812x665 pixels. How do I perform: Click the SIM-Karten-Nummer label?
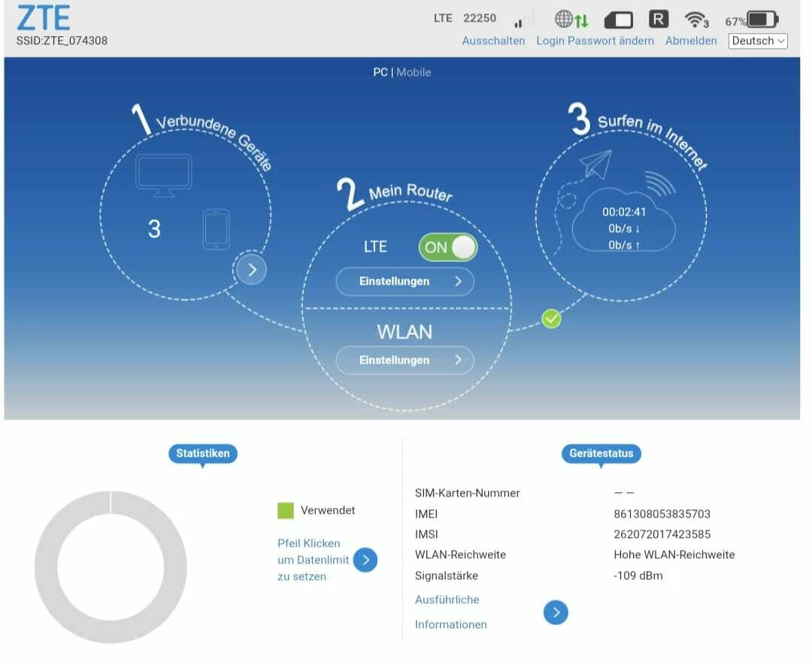tap(467, 493)
